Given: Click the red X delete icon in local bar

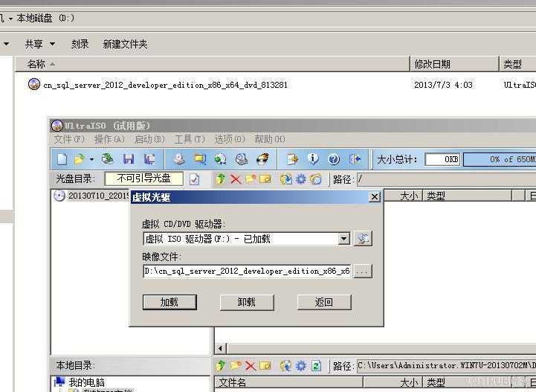Looking at the screenshot, I should (251, 366).
